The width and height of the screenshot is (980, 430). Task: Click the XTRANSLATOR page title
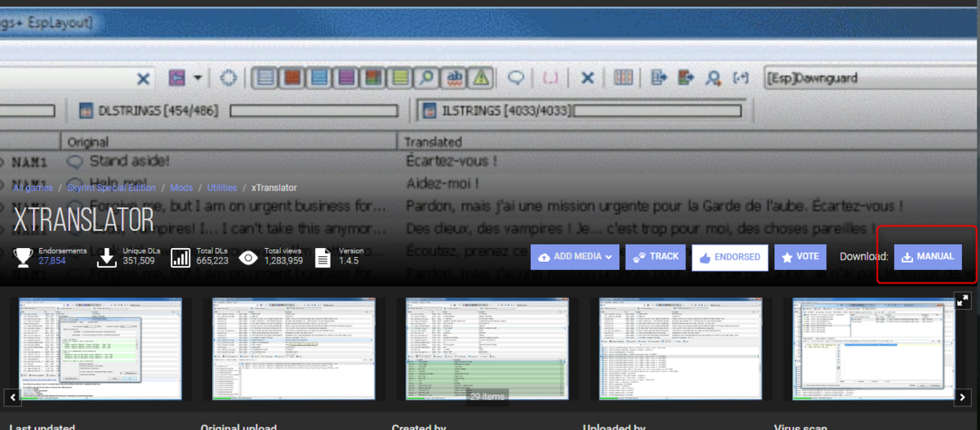pos(83,219)
